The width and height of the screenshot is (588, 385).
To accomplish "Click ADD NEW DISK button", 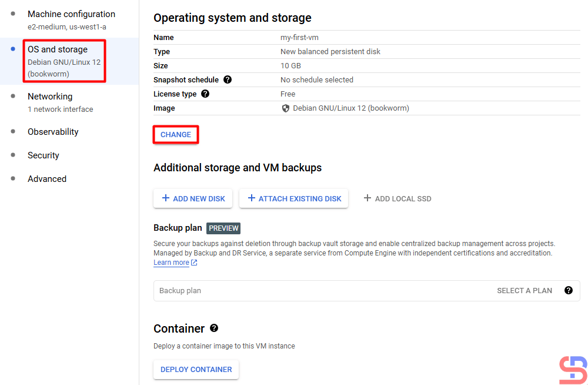I will 193,199.
